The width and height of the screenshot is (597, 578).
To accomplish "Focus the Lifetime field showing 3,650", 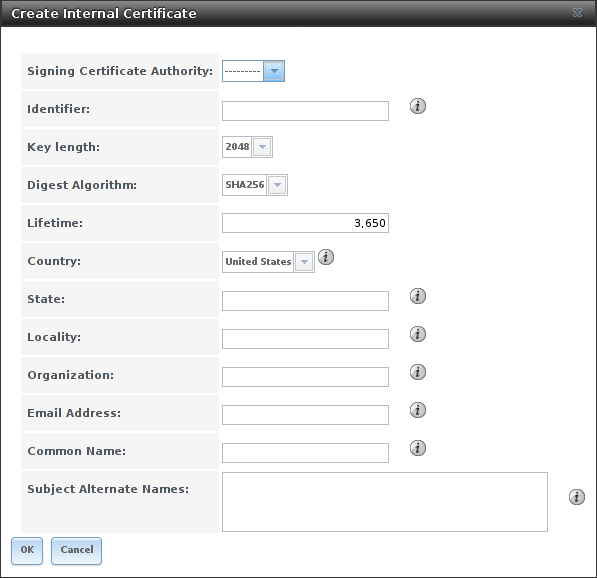I will (305, 223).
